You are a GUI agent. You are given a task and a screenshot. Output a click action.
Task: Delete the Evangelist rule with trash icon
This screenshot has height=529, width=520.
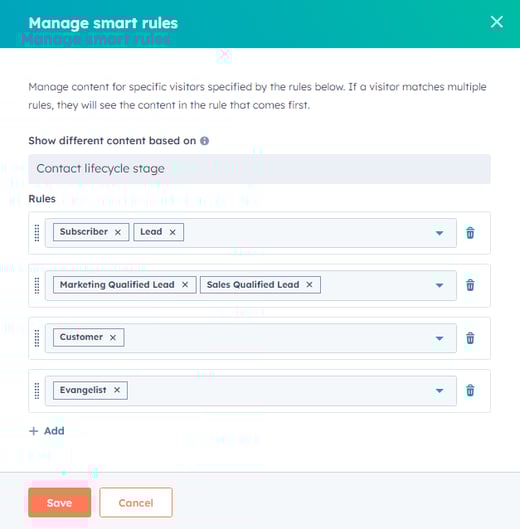(470, 390)
